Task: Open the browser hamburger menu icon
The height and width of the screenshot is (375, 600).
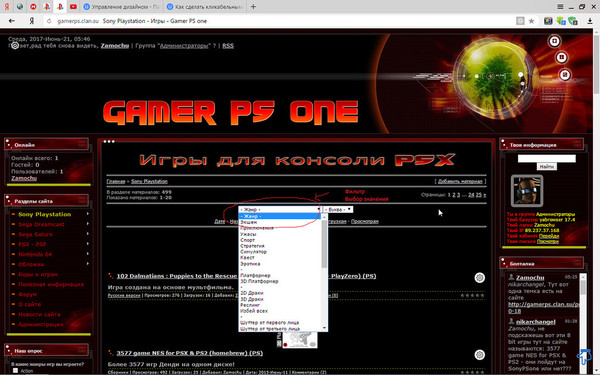Action: click(560, 7)
